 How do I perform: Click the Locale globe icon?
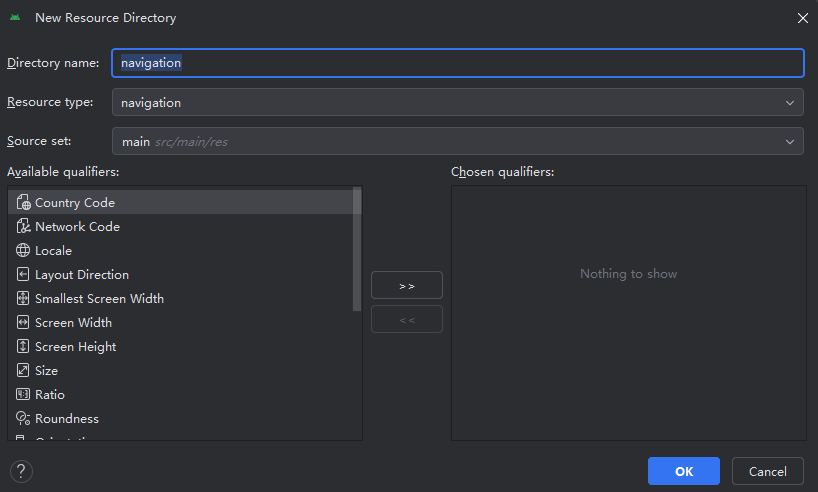pos(23,250)
